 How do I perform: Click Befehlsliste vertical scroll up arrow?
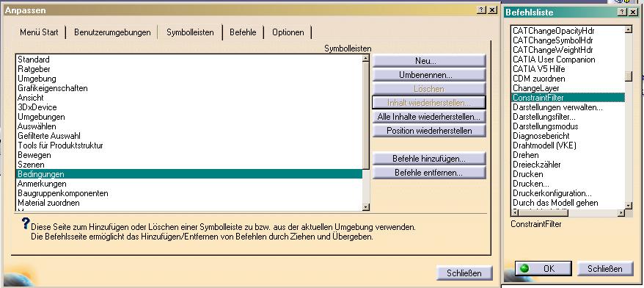tap(629, 29)
